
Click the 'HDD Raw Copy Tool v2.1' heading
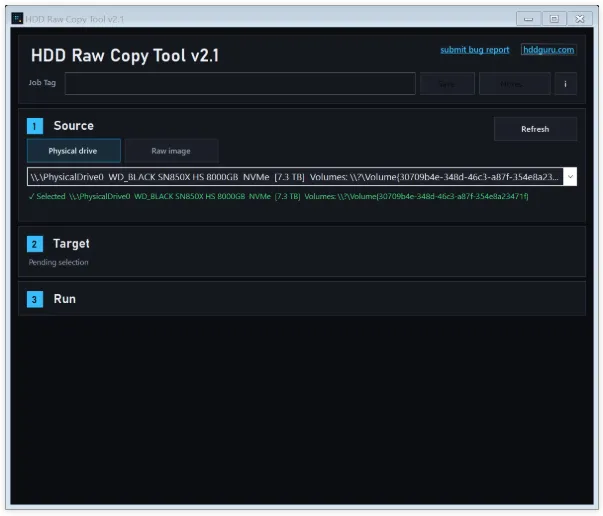pyautogui.click(x=125, y=56)
